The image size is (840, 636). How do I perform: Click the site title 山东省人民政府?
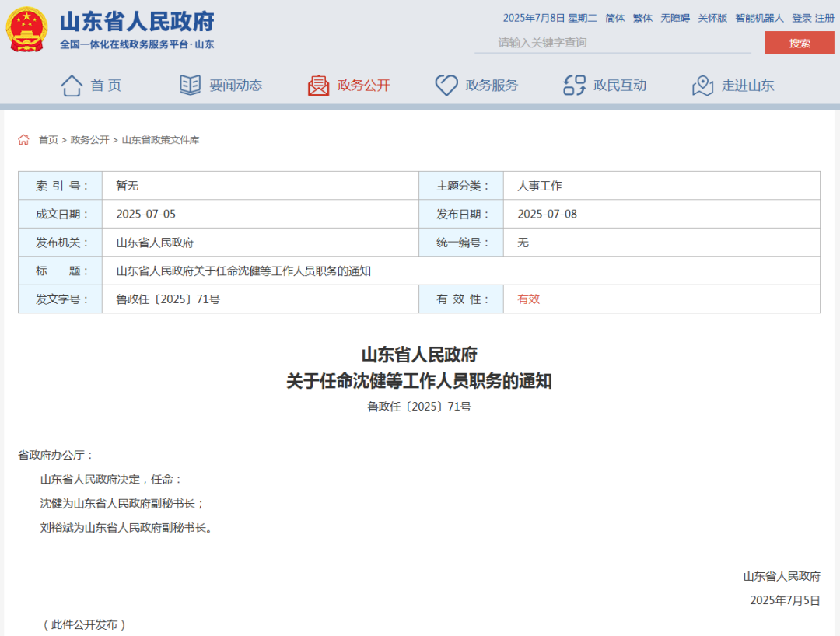pyautogui.click(x=137, y=22)
